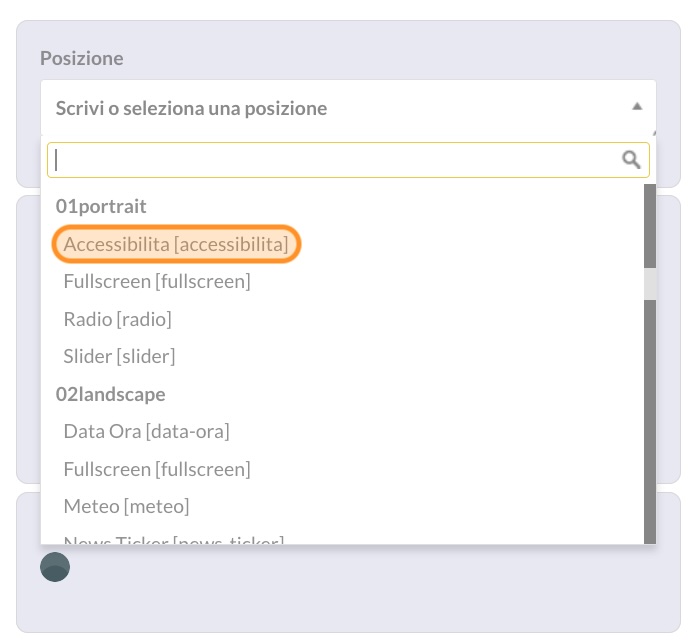Image resolution: width=700 pixels, height=644 pixels.
Task: Select Accessibilita [accessibilita] option
Action: [176, 244]
